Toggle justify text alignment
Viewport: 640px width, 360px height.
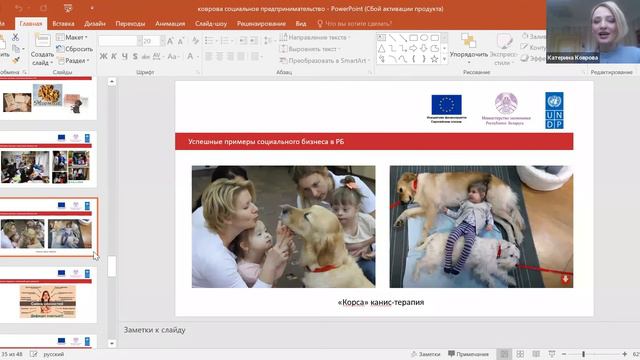[241, 56]
